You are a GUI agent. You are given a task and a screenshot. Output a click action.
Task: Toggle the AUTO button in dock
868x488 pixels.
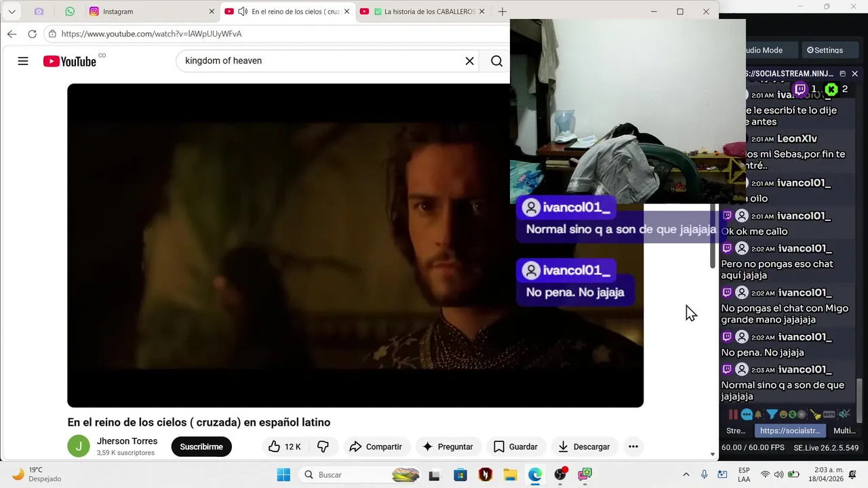click(829, 414)
